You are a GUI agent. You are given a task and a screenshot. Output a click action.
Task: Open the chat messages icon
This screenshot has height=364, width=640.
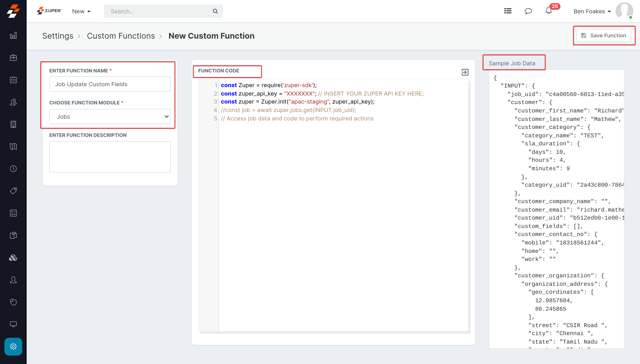point(528,11)
